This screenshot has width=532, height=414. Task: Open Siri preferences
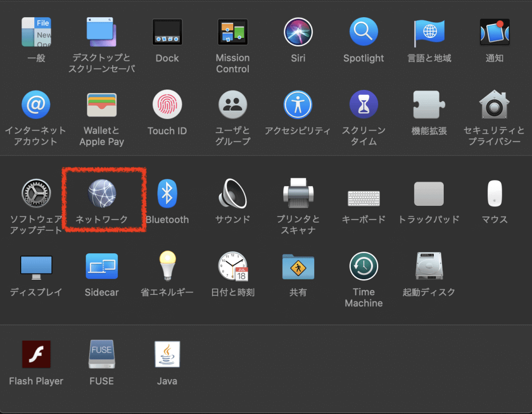click(x=298, y=32)
